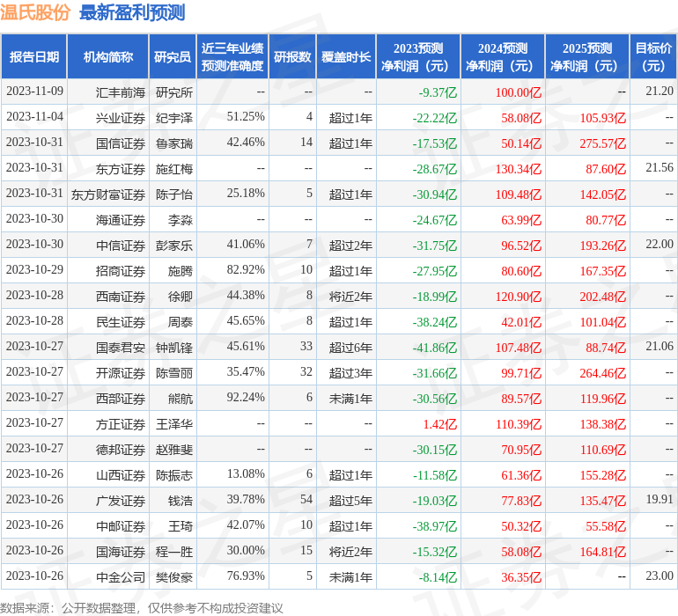Click accuracy value 76.93%
The width and height of the screenshot is (678, 616).
point(246,576)
